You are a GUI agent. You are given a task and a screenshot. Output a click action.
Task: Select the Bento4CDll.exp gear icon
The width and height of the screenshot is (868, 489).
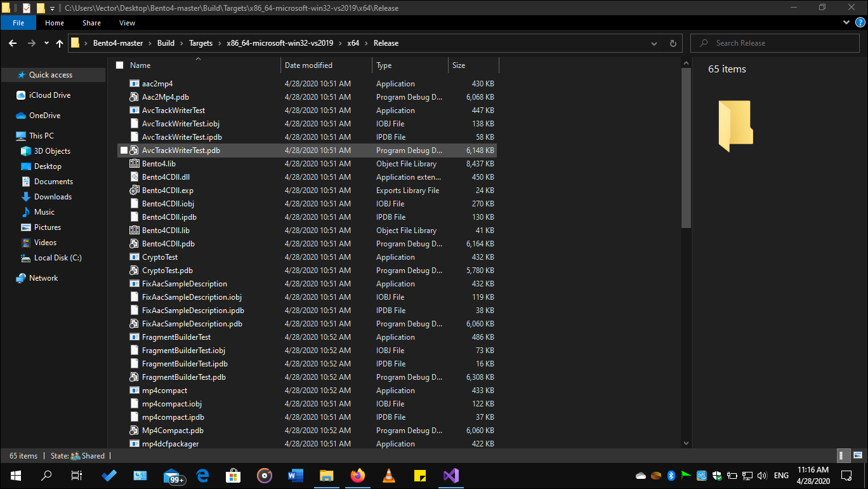pyautogui.click(x=134, y=191)
